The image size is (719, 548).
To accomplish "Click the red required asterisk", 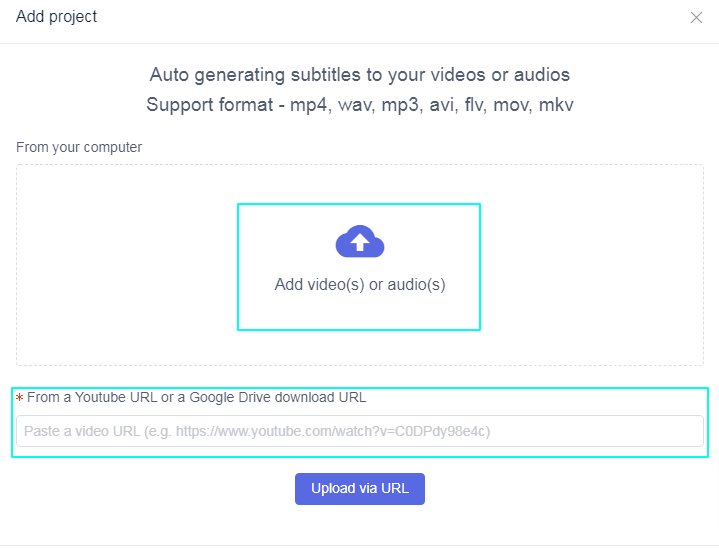I will 19,398.
